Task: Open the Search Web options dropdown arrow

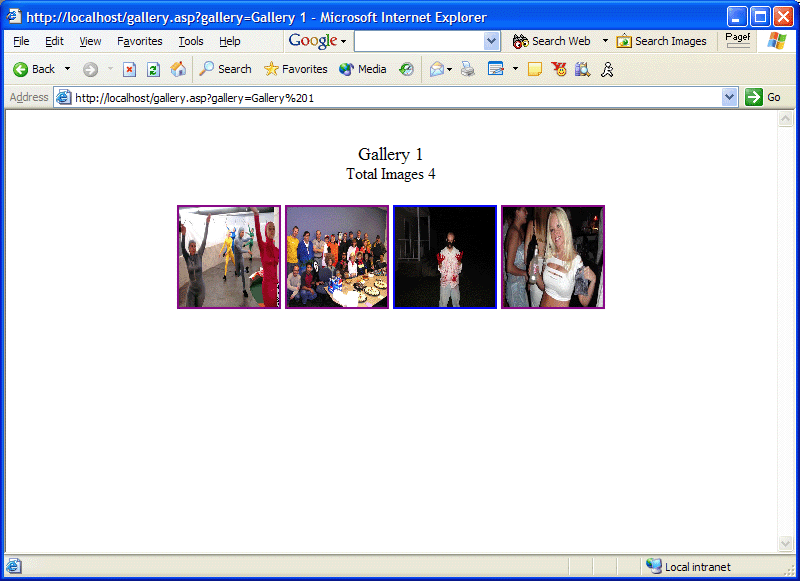Action: (x=605, y=41)
